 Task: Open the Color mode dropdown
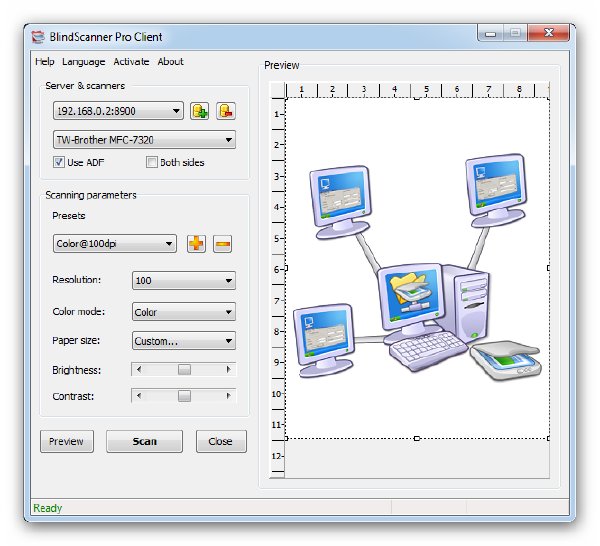point(184,312)
